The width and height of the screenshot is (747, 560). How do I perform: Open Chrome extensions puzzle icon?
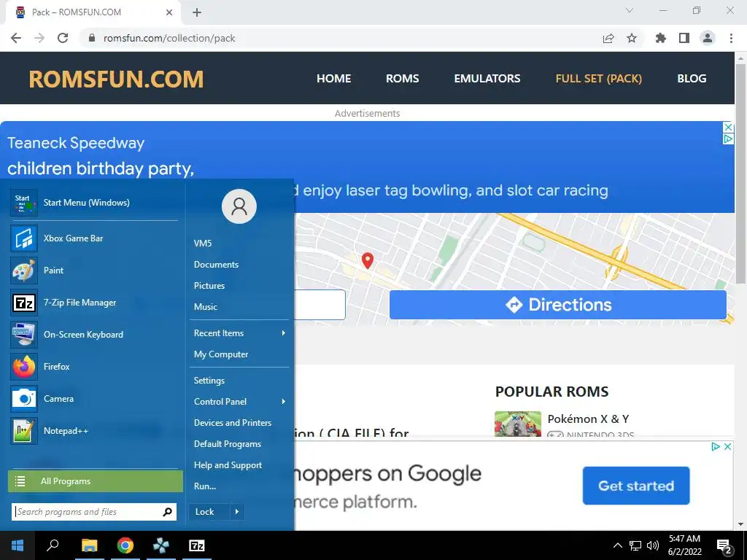click(x=660, y=38)
